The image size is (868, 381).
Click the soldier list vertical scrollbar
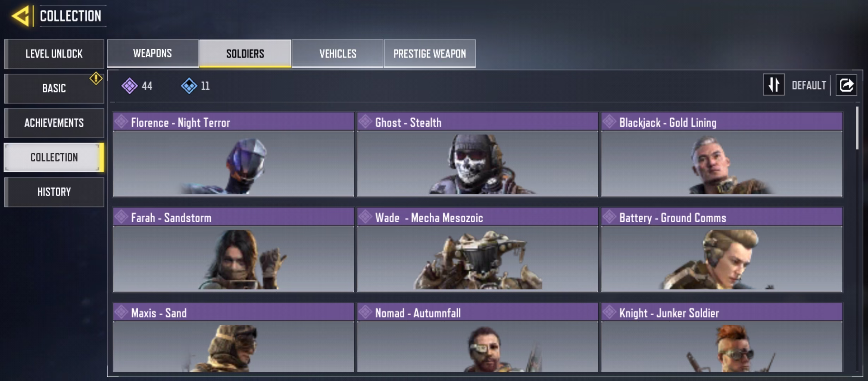(x=857, y=128)
